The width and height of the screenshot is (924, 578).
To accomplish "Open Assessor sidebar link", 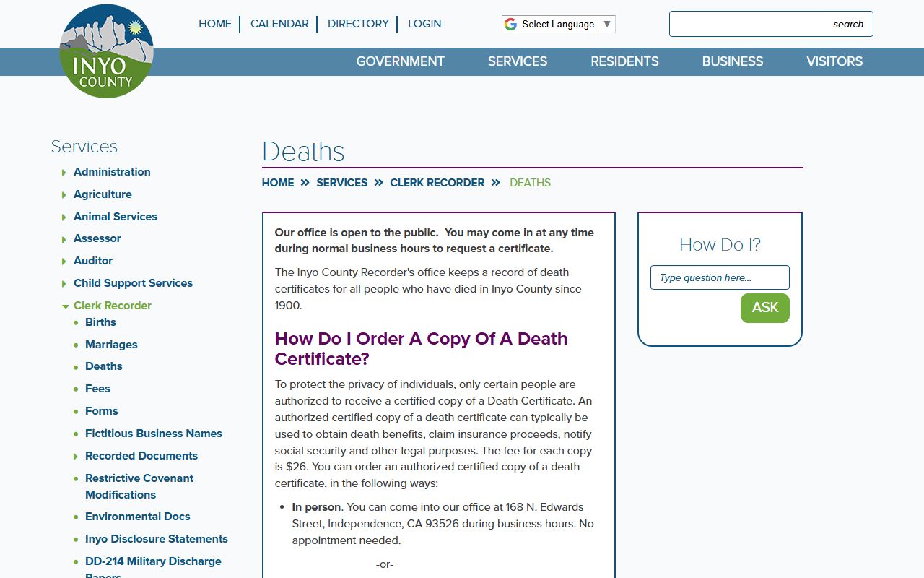I will coord(97,238).
